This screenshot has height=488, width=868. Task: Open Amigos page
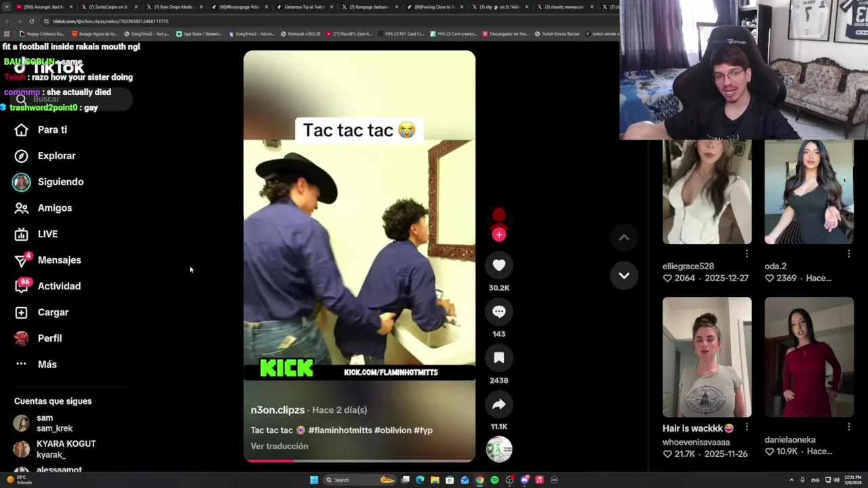[x=43, y=208]
